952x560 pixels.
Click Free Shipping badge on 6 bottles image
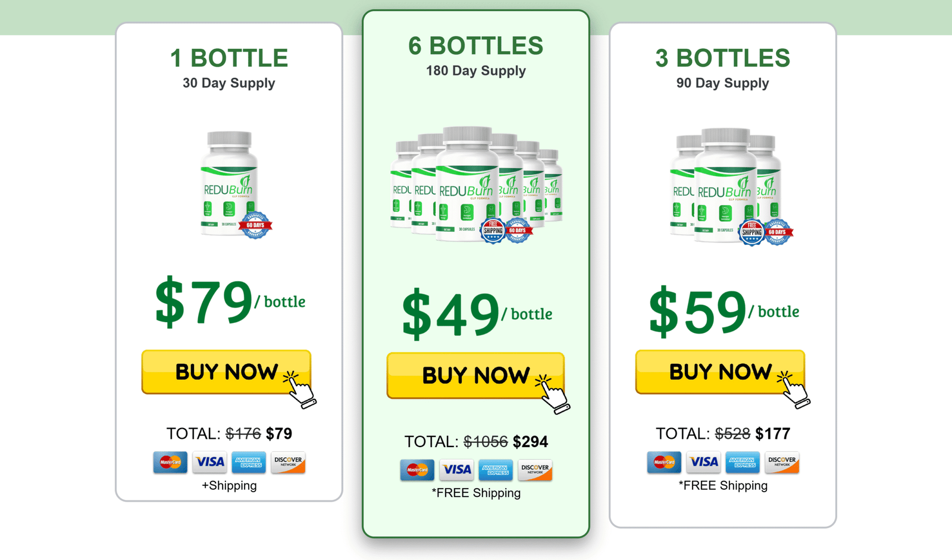coord(493,231)
